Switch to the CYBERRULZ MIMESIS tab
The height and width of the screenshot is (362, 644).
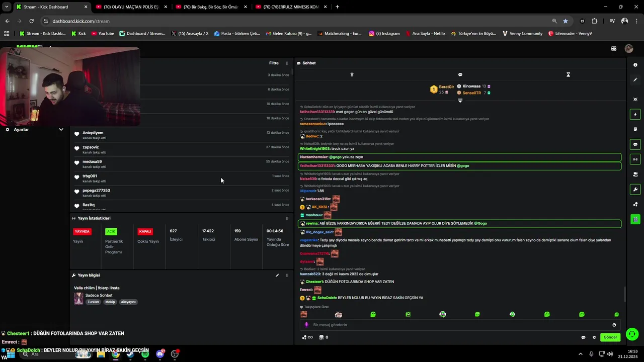pyautogui.click(x=291, y=7)
